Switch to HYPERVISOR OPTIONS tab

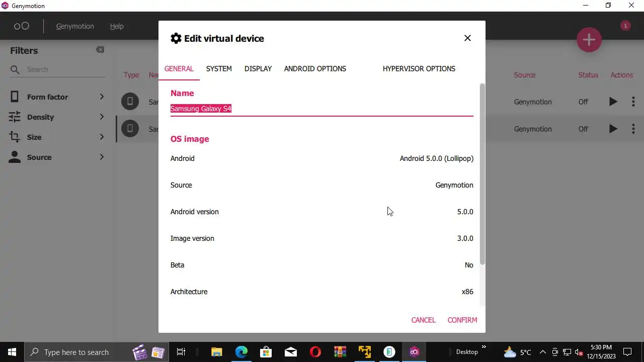(x=419, y=69)
